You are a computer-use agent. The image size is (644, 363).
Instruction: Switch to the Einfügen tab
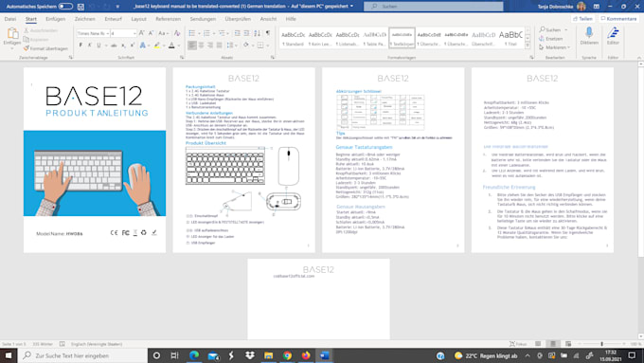tap(56, 19)
